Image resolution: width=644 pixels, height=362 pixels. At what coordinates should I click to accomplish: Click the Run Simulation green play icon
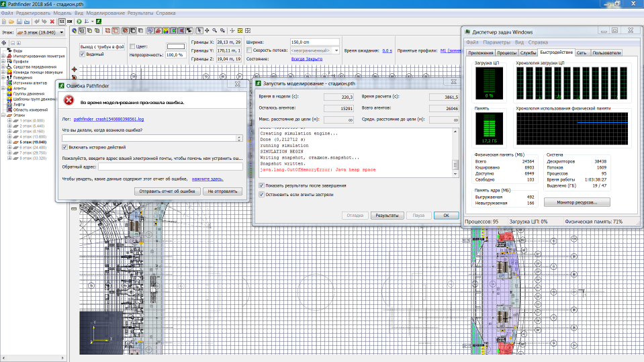pyautogui.click(x=79, y=21)
